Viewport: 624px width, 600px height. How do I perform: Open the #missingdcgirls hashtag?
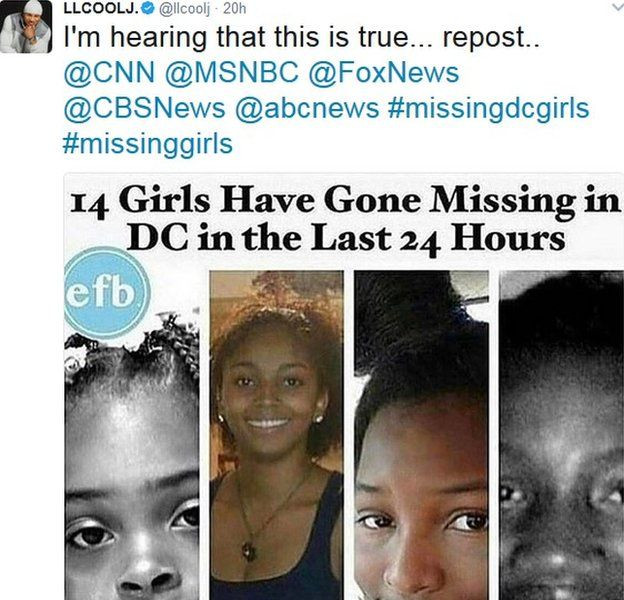tap(489, 110)
